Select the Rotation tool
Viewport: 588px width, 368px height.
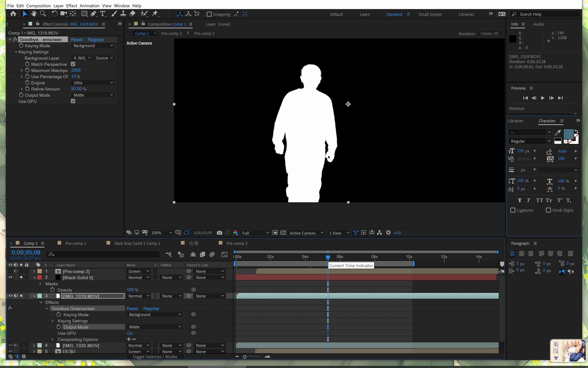(x=54, y=14)
